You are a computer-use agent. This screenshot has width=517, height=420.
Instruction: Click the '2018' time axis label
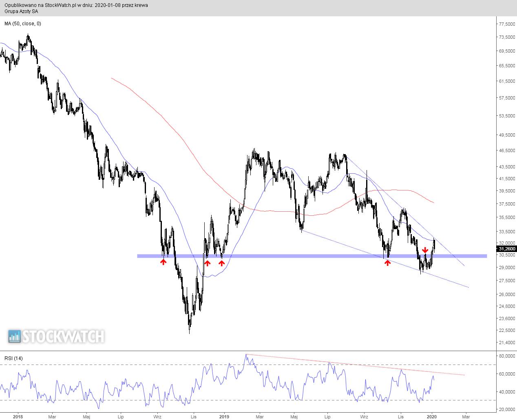pyautogui.click(x=18, y=417)
